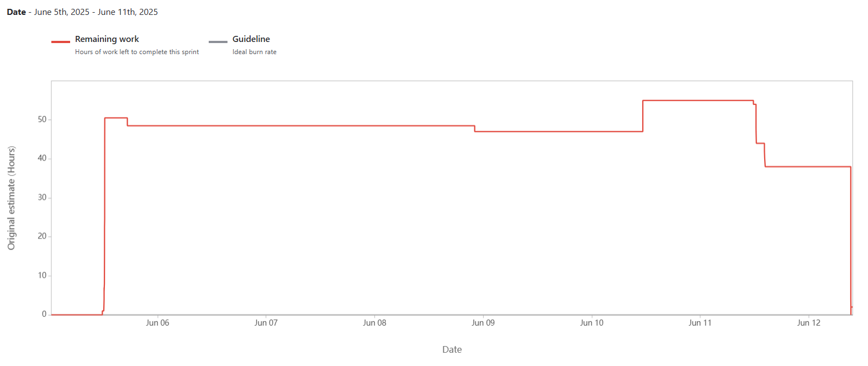Screen dimensions: 868x366
Task: Select the Jun 10 x-axis tick label
Action: coord(592,323)
